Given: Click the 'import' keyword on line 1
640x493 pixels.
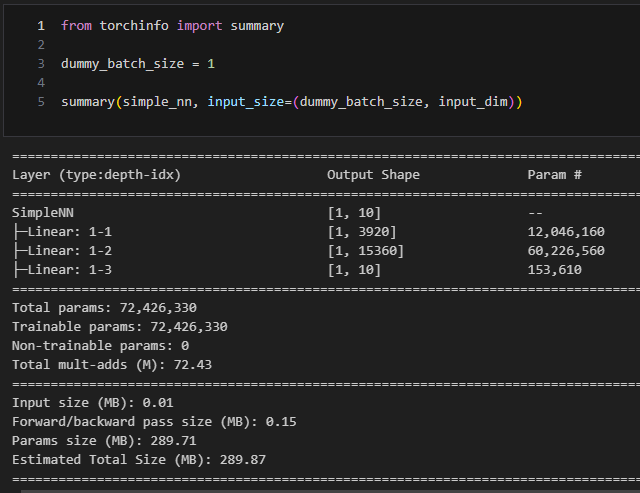Looking at the screenshot, I should pyautogui.click(x=199, y=26).
